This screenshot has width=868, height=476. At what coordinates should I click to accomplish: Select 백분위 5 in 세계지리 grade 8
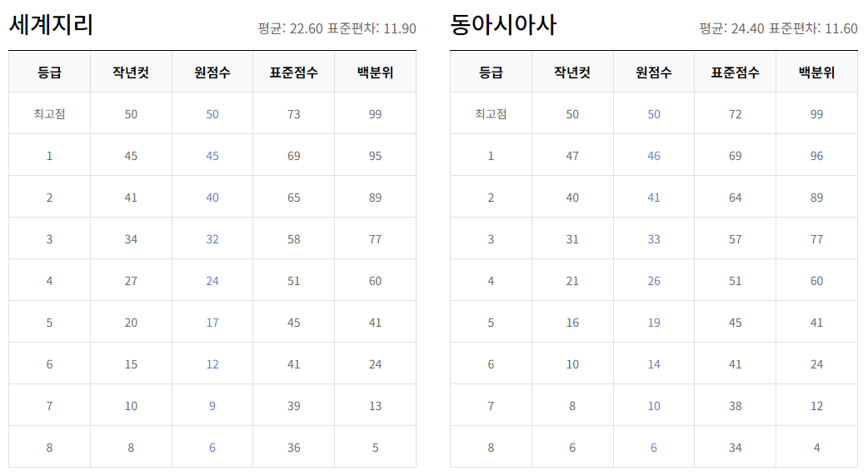click(376, 447)
